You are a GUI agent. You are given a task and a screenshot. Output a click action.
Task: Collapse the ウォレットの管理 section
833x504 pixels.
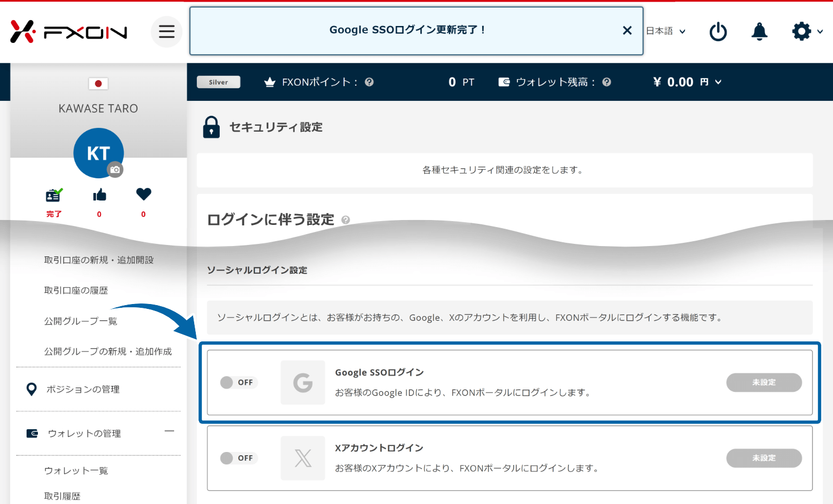click(x=169, y=431)
